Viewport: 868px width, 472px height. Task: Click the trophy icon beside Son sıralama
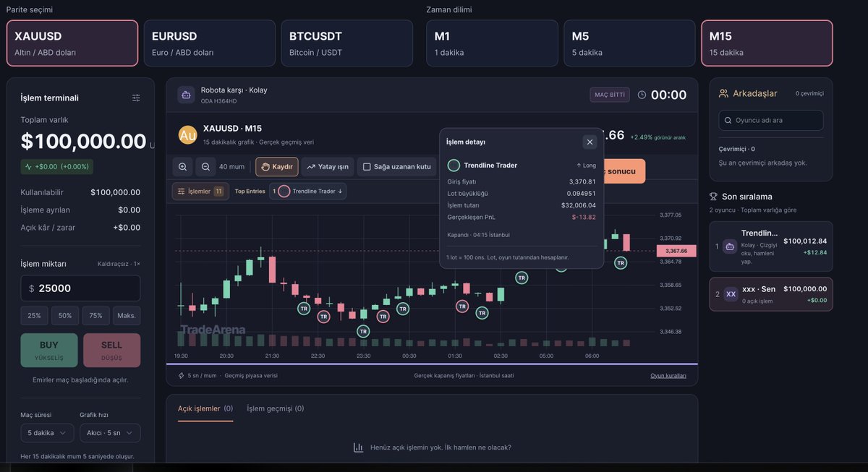[713, 197]
